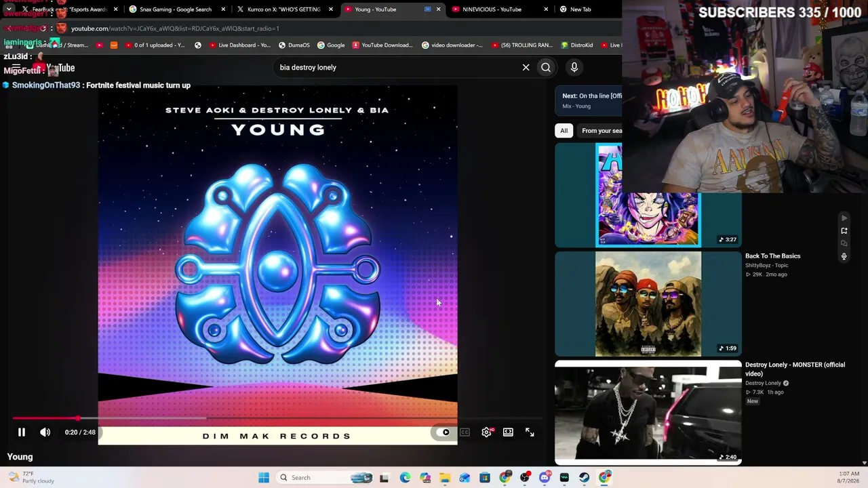Image resolution: width=868 pixels, height=488 pixels.
Task: Open File Explorer from the taskbar
Action: point(445,478)
